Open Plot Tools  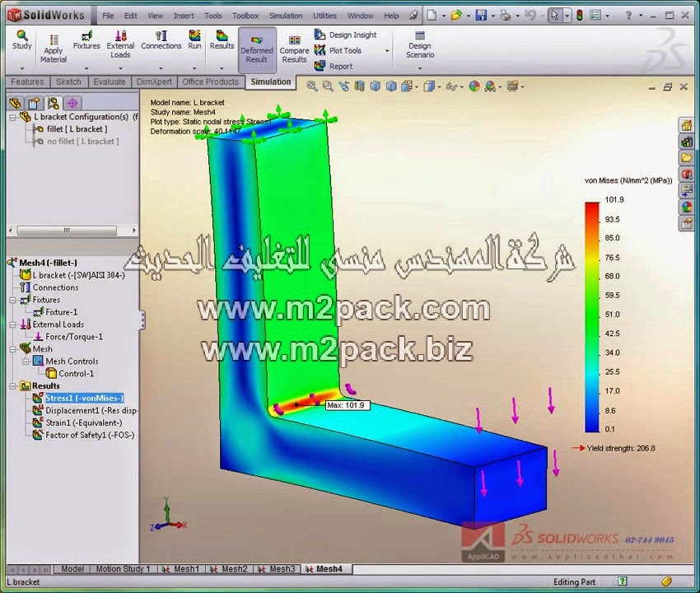tap(338, 50)
